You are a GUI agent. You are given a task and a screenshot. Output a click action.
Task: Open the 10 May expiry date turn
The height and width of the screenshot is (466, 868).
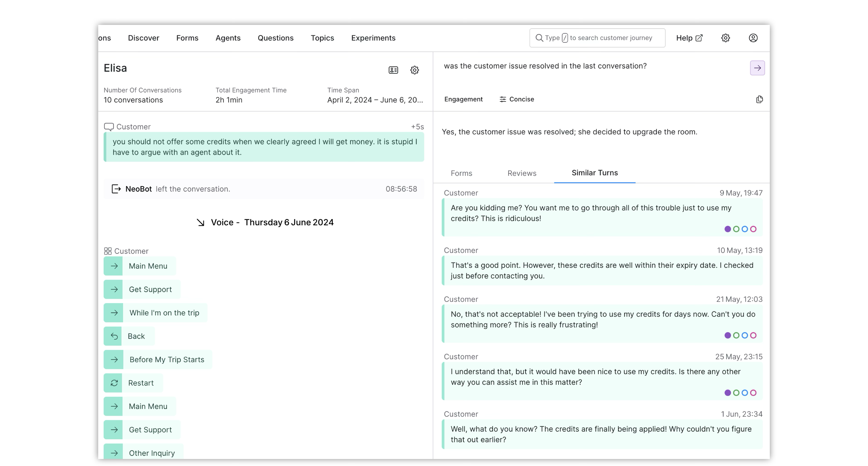[x=602, y=271]
